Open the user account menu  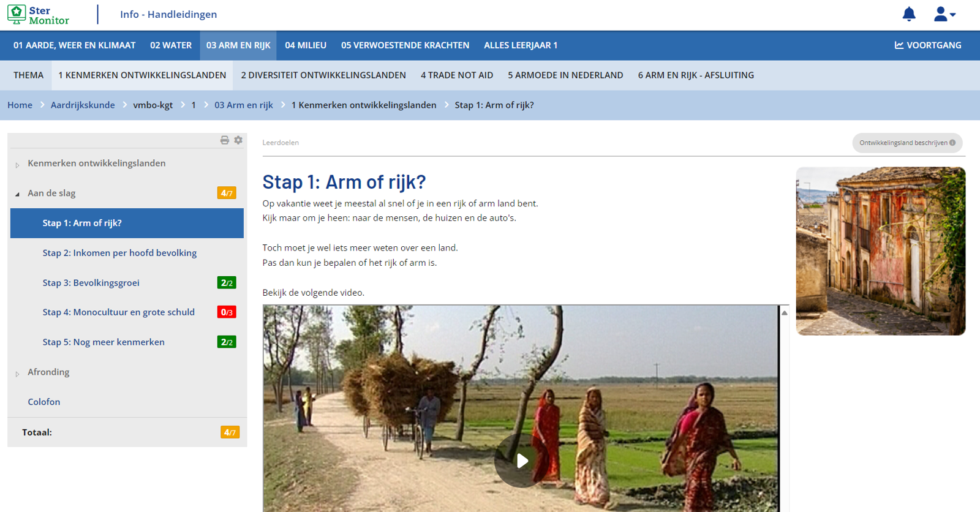click(944, 14)
